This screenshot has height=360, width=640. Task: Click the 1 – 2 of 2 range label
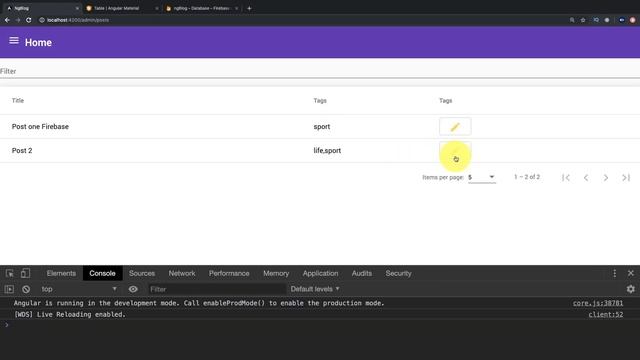click(x=527, y=177)
